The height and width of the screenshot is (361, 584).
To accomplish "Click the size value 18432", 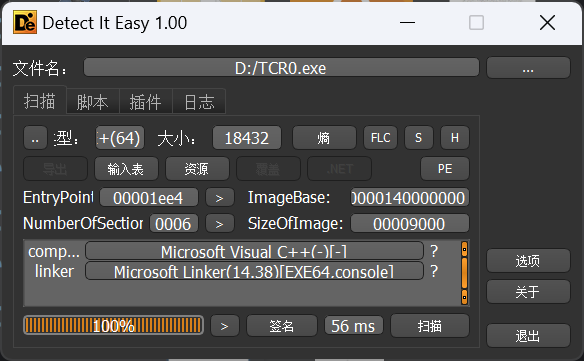I will [x=247, y=138].
